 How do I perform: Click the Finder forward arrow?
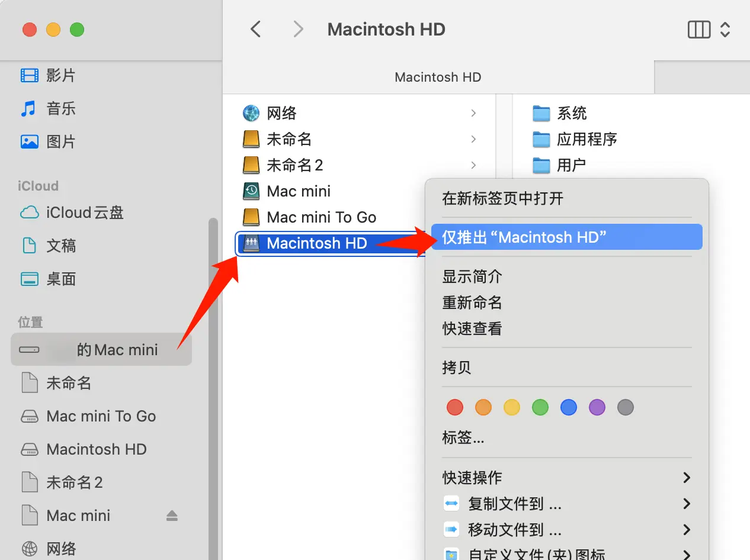pyautogui.click(x=298, y=29)
